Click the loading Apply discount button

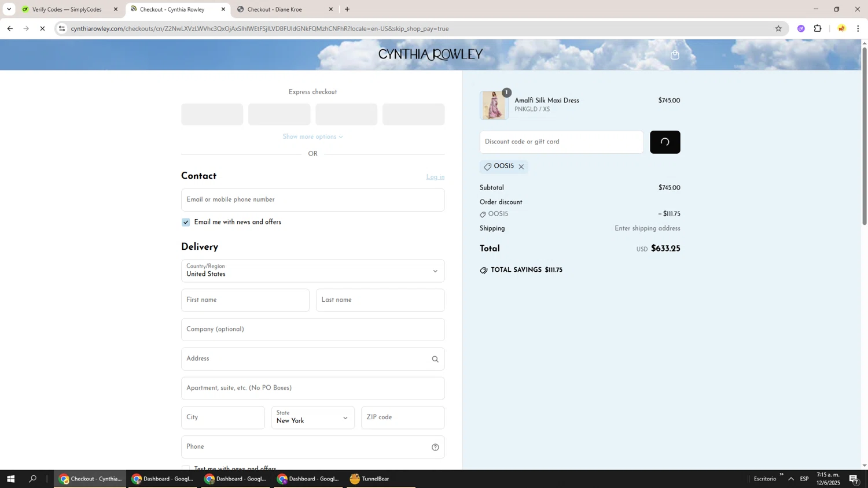point(665,142)
